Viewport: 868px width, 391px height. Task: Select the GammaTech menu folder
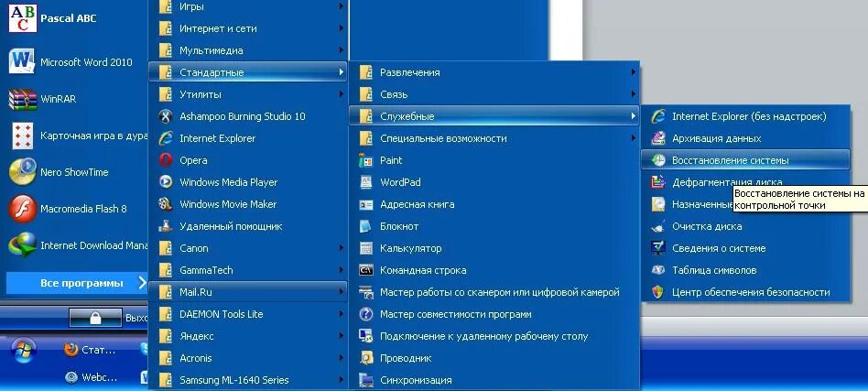[248, 270]
